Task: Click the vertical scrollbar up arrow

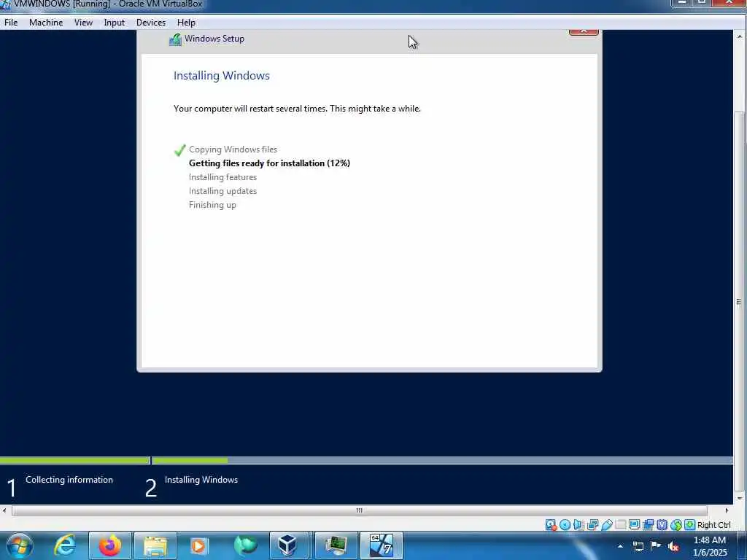Action: 739,36
